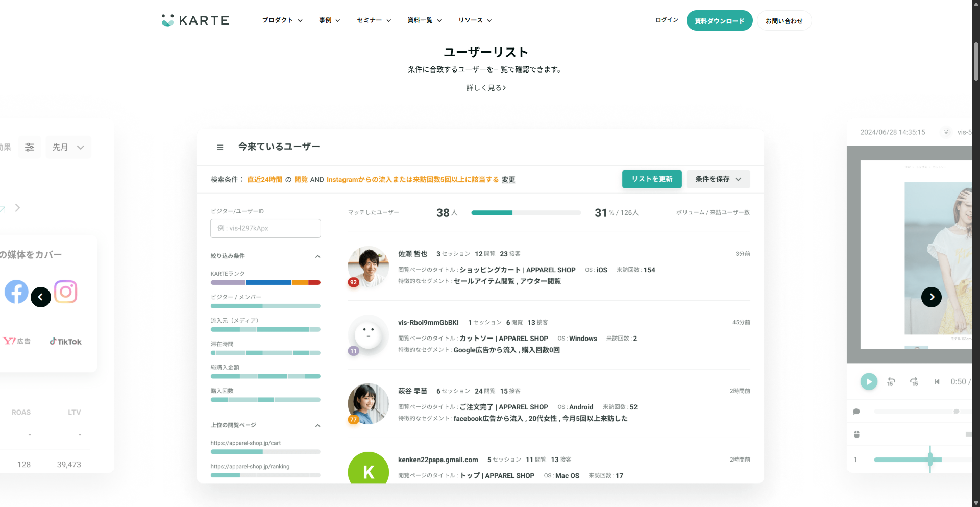Skip forward 15 seconds in replay
The image size is (980, 507).
[914, 382]
